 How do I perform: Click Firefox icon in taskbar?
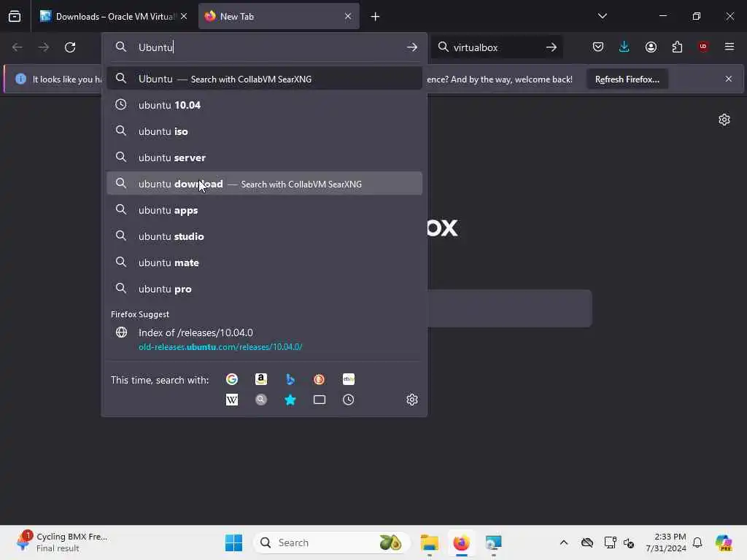coord(461,542)
